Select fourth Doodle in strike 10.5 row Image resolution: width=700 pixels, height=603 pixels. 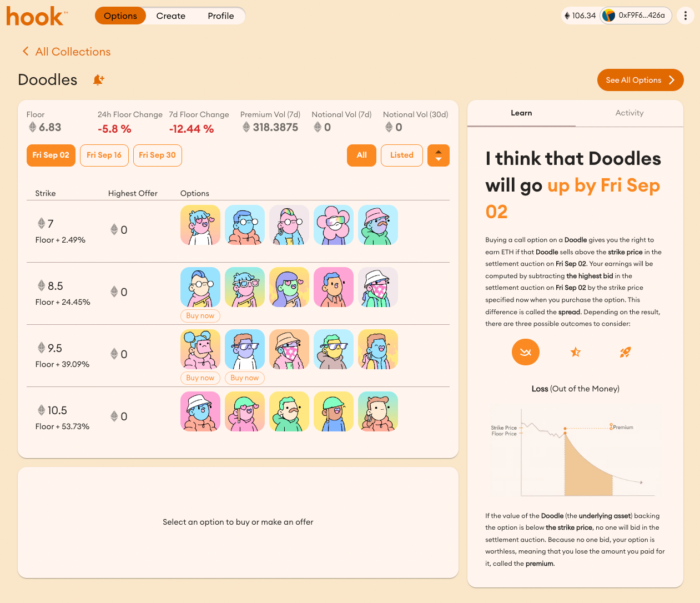[x=334, y=411]
